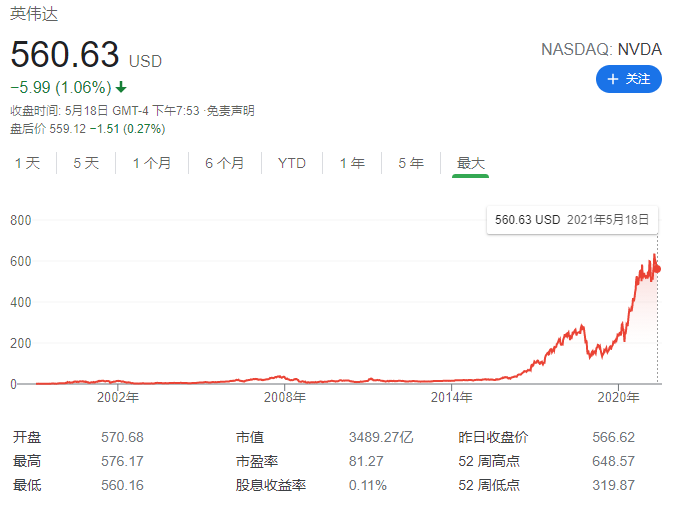This screenshot has height=508, width=677.
Task: Click the 2020年 axis label
Action: coord(618,397)
